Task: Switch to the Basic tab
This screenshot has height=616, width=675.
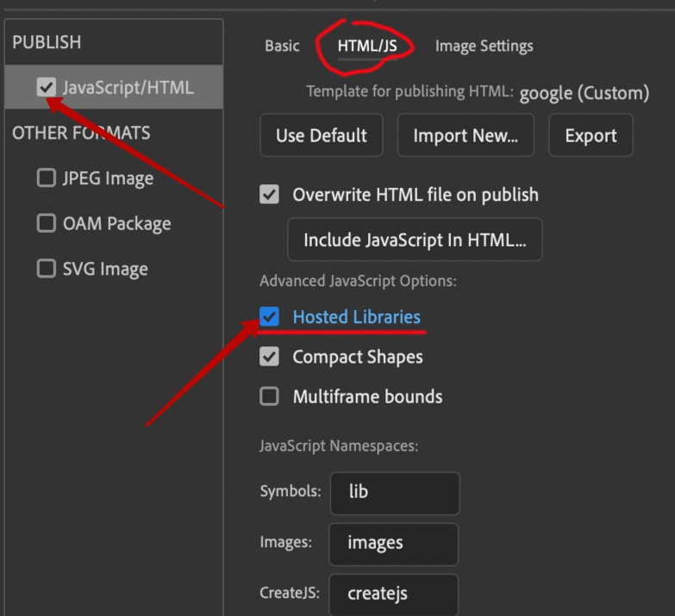Action: coord(282,46)
